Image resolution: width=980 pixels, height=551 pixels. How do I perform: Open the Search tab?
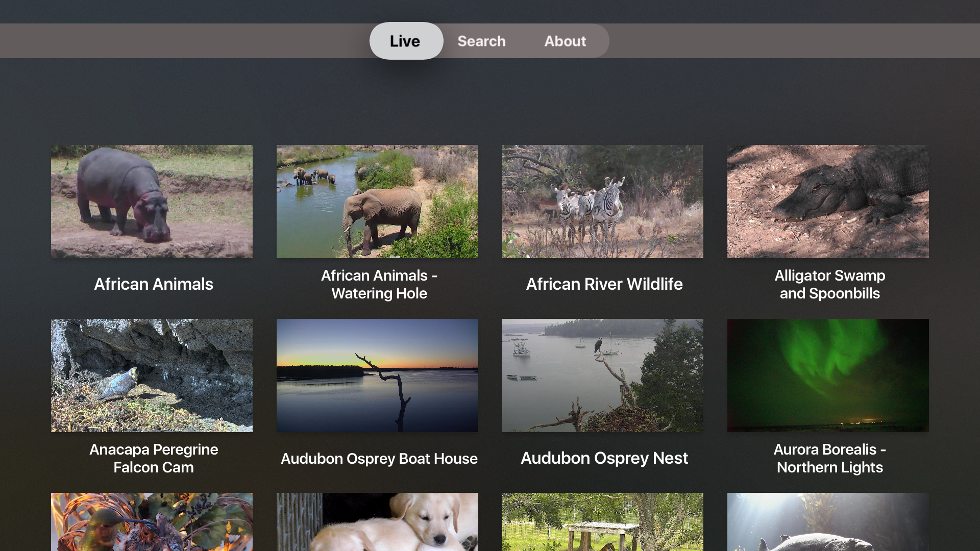481,41
